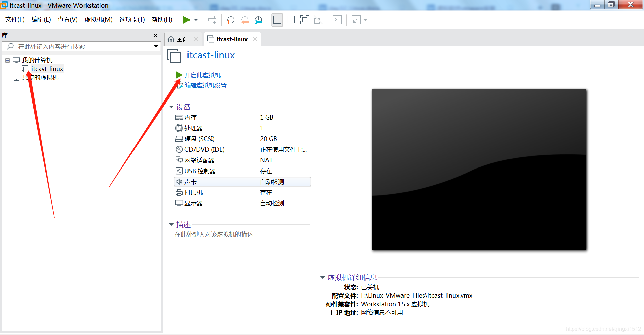Click the revert to snapshot icon

click(245, 20)
